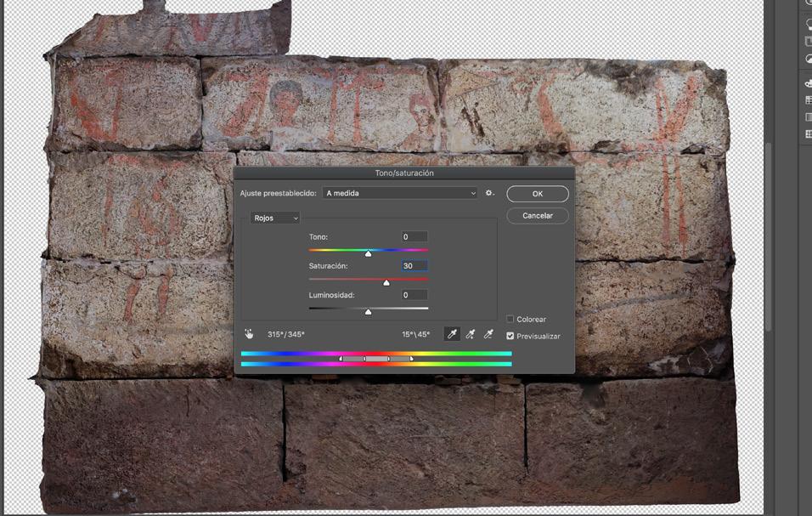
Task: Open the Ajuste preestablecido dropdown
Action: (400, 193)
